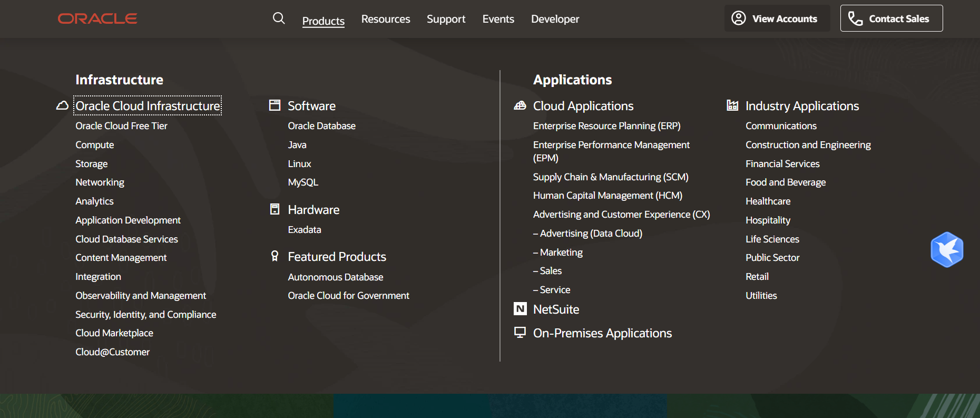Click the Contact Sales button
The height and width of the screenshot is (418, 980).
point(891,18)
